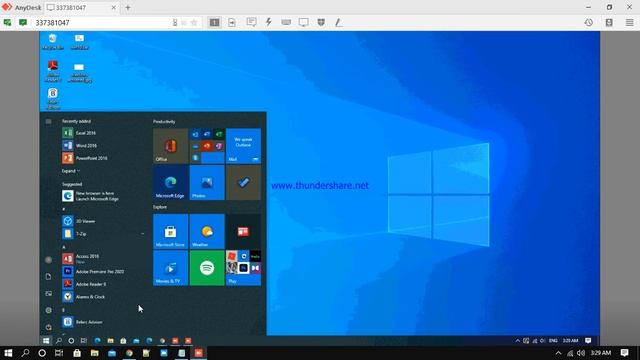Open the Microsoft Store tile
The height and width of the screenshot is (360, 640).
(171, 231)
